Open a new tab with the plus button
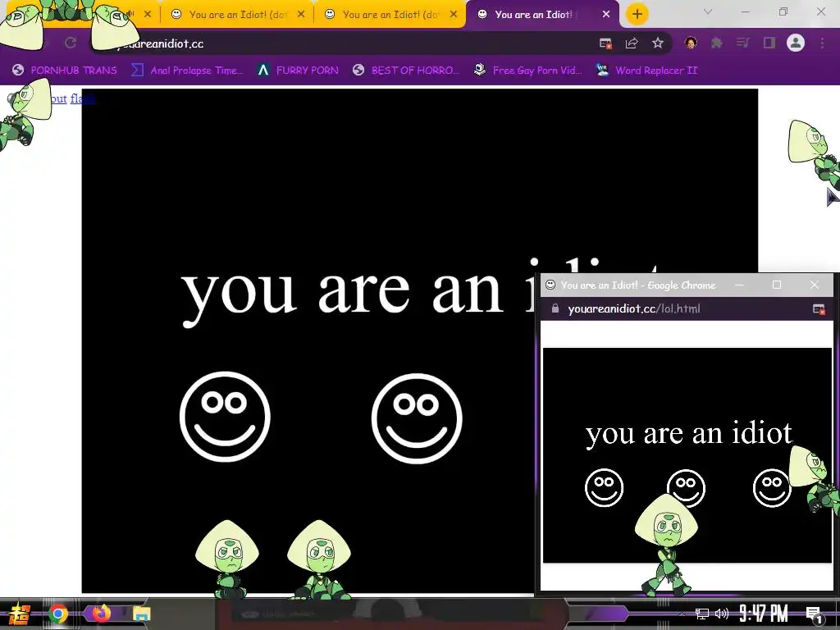This screenshot has height=630, width=840. tap(637, 14)
